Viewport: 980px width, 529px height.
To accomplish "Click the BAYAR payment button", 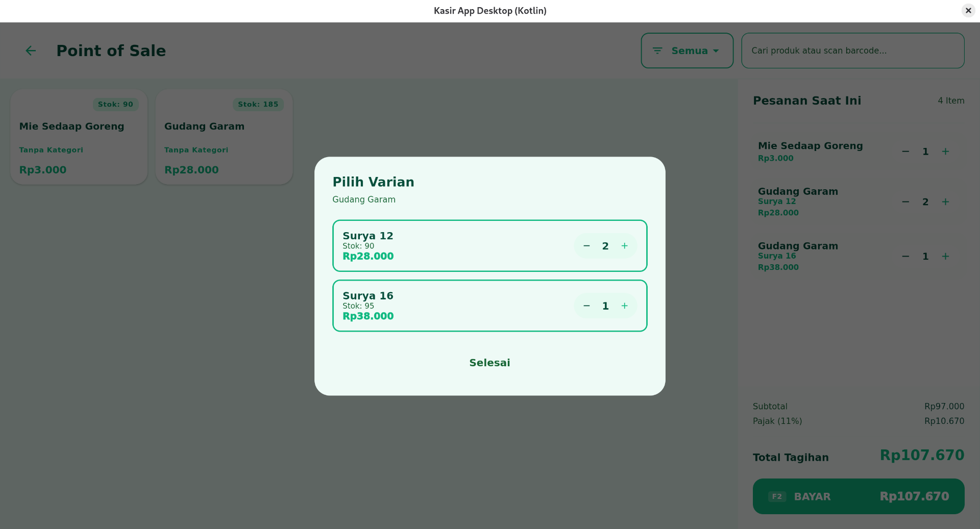I will click(859, 496).
